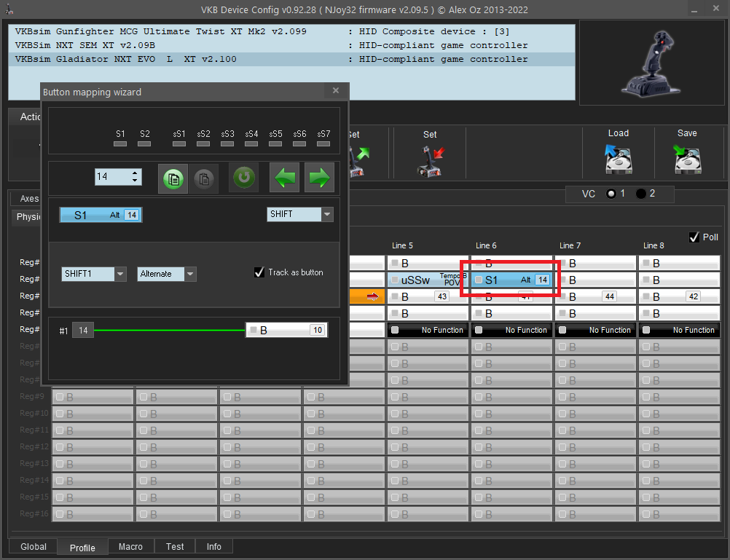Viewport: 730px width, 560px height.
Task: Click the green copy button in wizard
Action: (173, 178)
